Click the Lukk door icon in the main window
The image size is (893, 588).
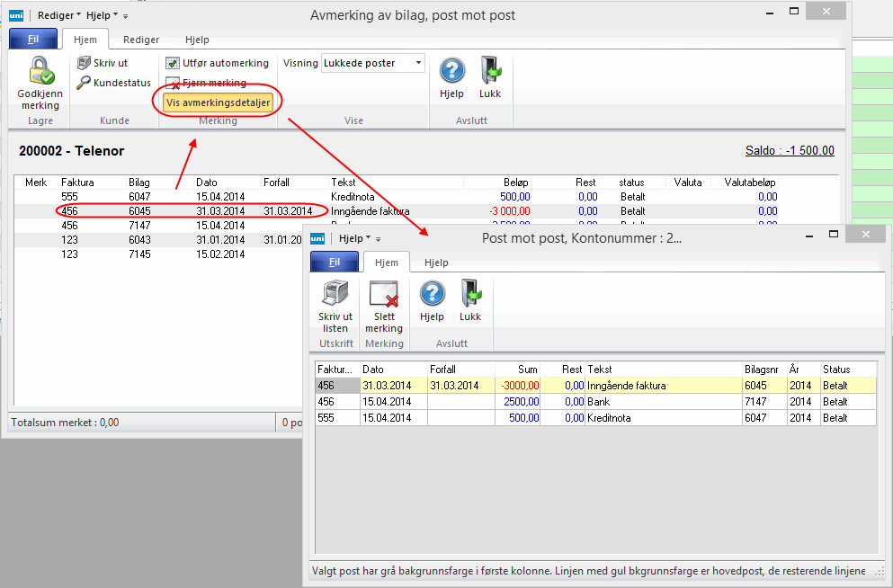(490, 71)
